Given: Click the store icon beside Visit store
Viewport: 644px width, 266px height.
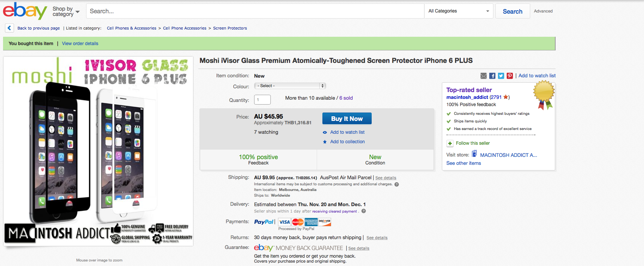Looking at the screenshot, I should (474, 154).
